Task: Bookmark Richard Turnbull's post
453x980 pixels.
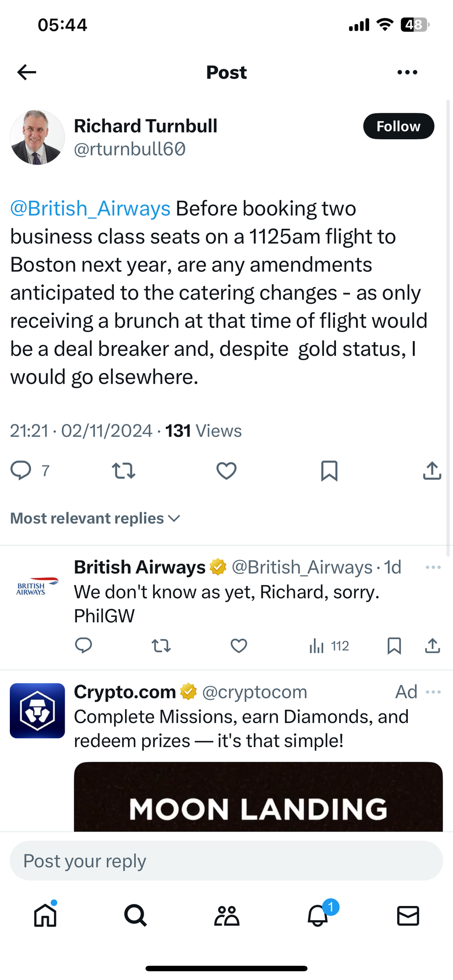Action: tap(329, 471)
